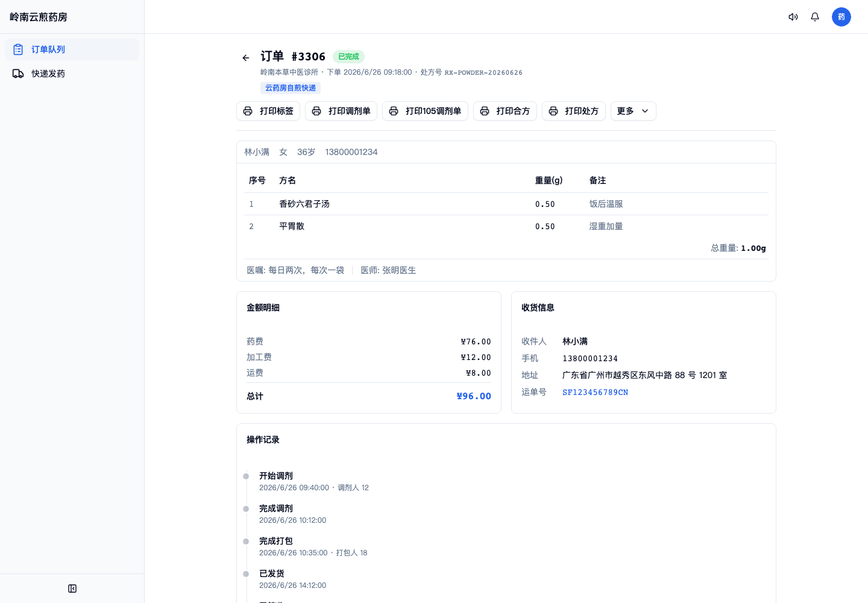
Task: Click the 运费 amount ¥8.00
Action: click(x=478, y=373)
